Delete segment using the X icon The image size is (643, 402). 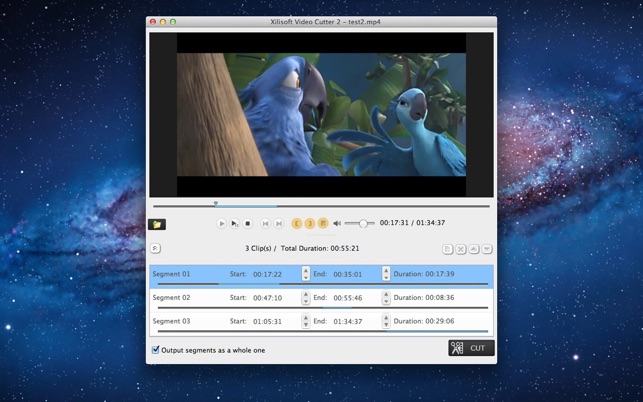click(x=461, y=249)
